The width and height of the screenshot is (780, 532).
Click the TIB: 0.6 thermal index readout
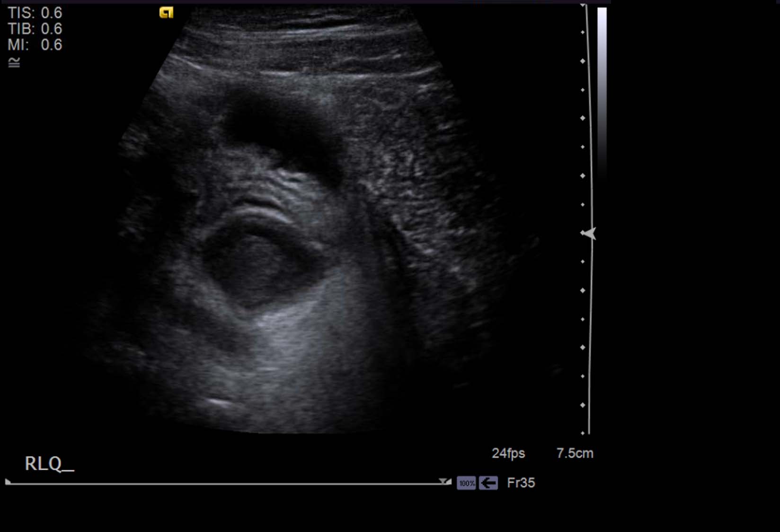tap(35, 29)
